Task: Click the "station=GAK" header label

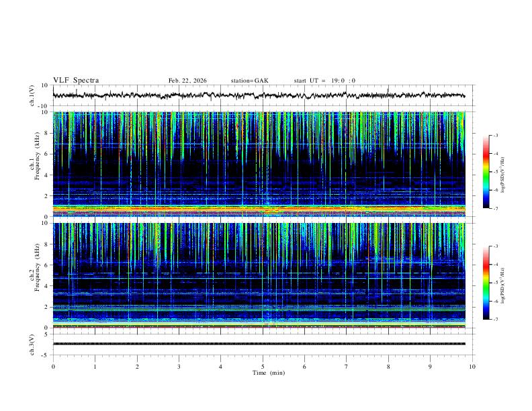Action: tap(249, 81)
